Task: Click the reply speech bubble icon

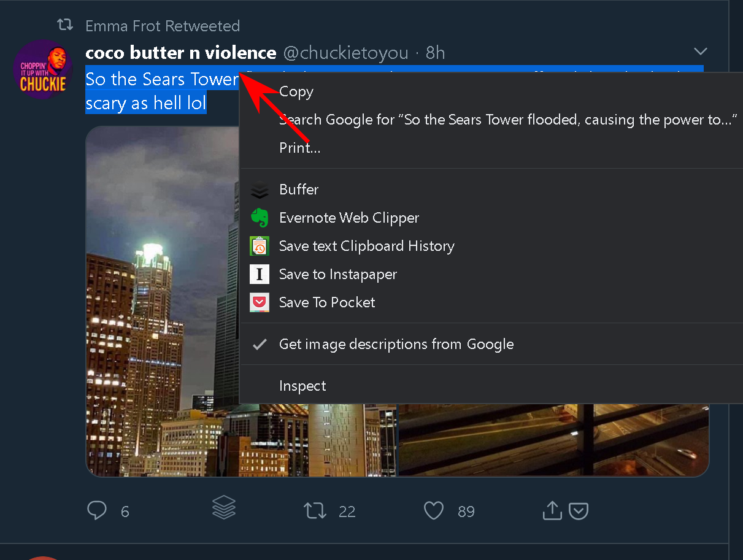Action: (97, 510)
